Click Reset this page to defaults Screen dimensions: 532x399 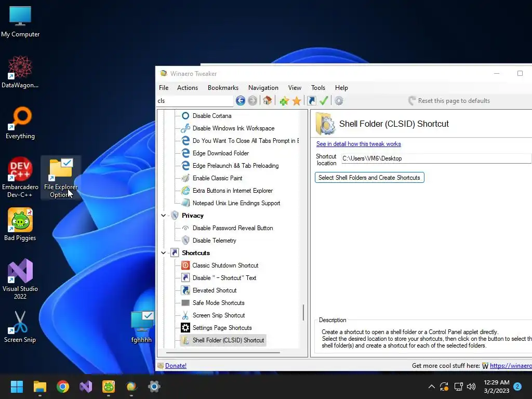(x=449, y=101)
